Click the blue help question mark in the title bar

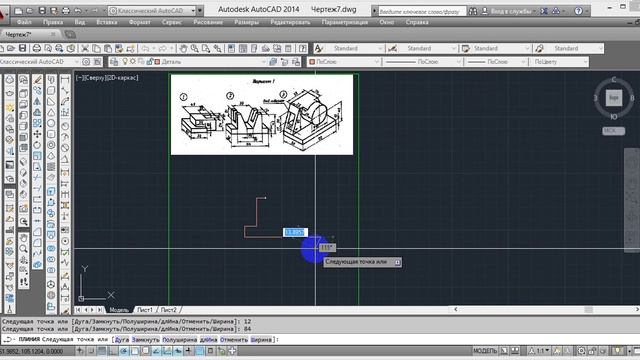pos(578,11)
